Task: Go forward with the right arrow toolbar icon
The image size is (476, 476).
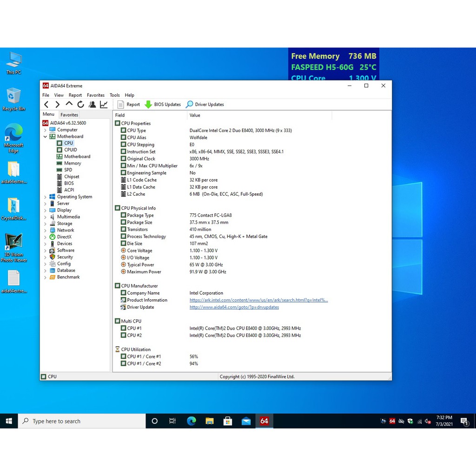Action: point(57,105)
